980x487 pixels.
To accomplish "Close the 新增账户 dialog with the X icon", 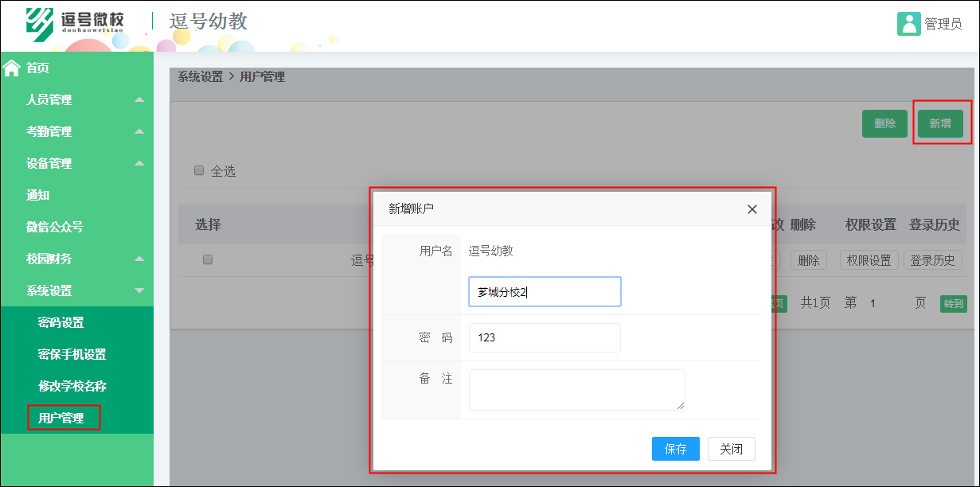I will pyautogui.click(x=752, y=209).
